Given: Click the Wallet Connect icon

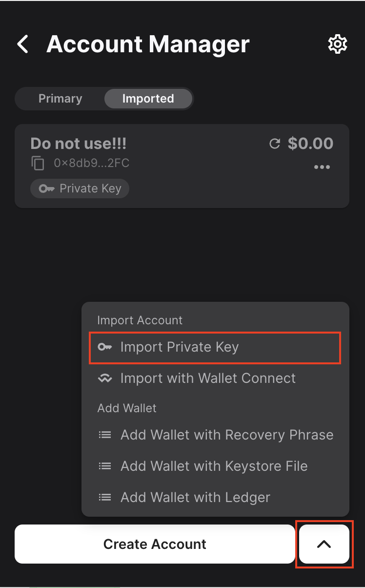Looking at the screenshot, I should (x=105, y=378).
